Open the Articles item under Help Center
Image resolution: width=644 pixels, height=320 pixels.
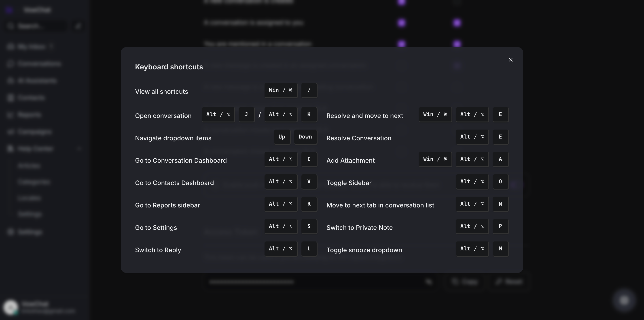29,166
